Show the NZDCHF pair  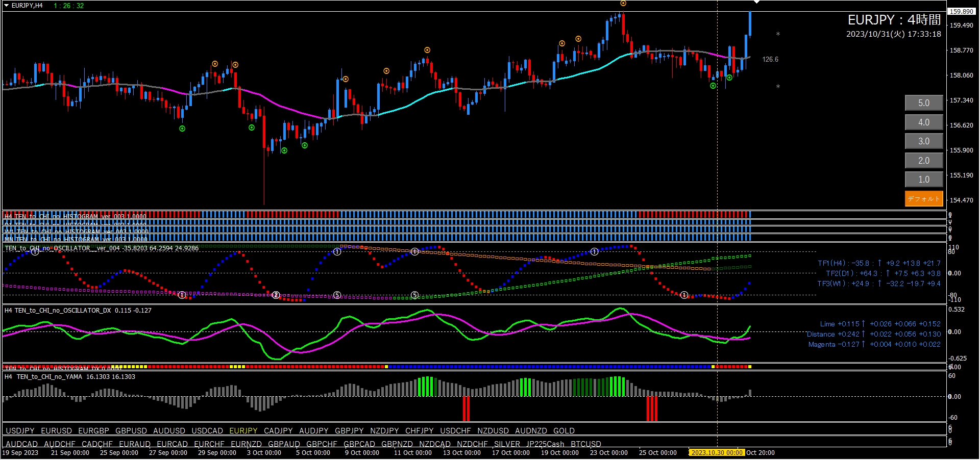(472, 444)
